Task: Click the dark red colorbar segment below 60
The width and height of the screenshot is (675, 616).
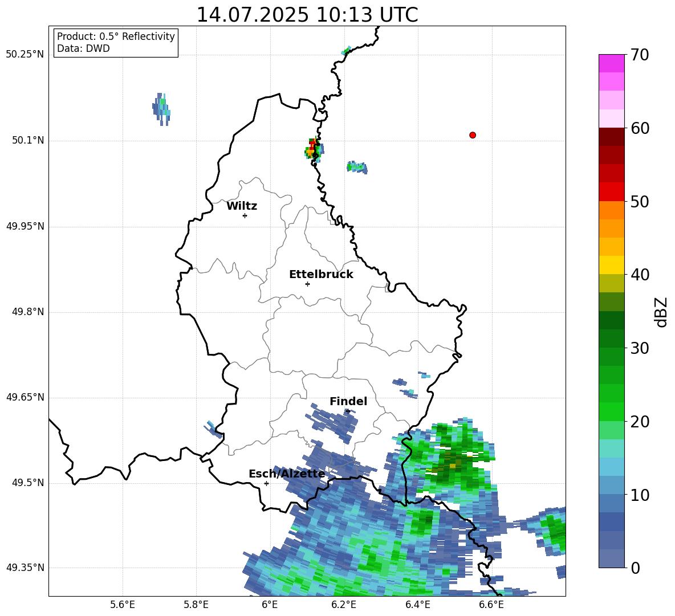Action: tap(611, 137)
